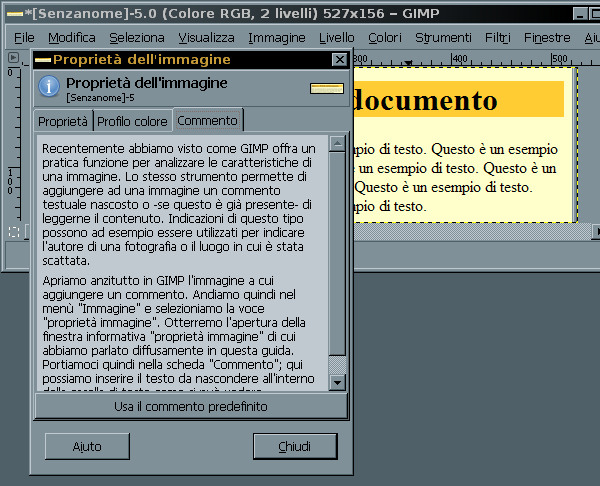Click the Aiuto button
This screenshot has width=600, height=486.
pos(87,446)
